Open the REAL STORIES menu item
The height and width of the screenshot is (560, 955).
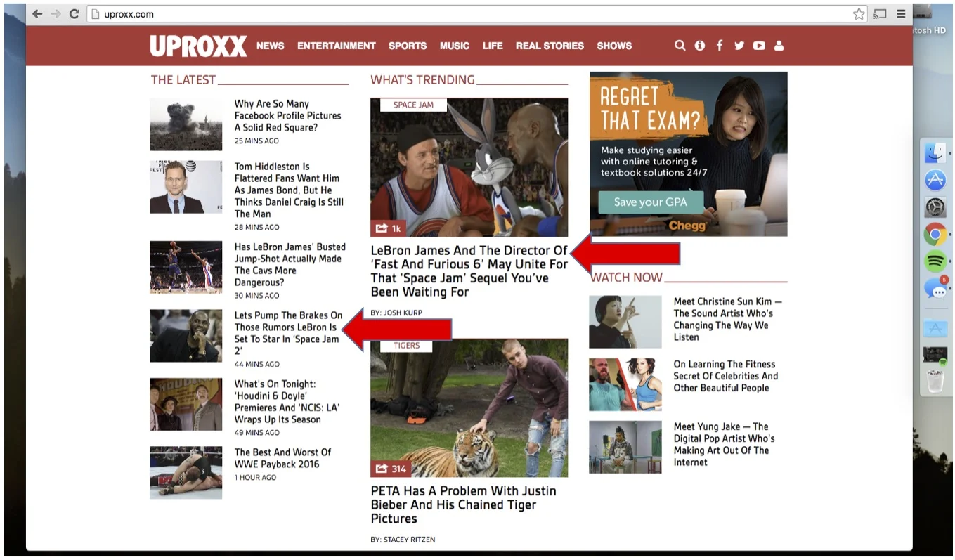tap(550, 46)
